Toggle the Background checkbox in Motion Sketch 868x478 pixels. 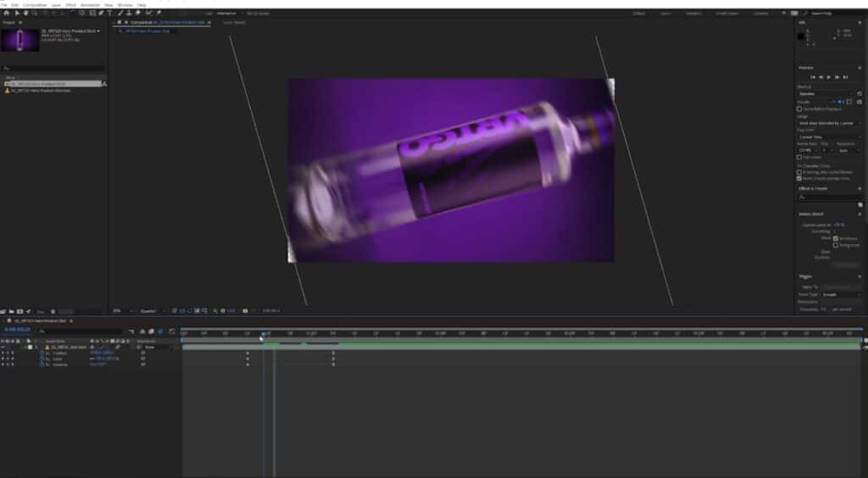pyautogui.click(x=836, y=245)
